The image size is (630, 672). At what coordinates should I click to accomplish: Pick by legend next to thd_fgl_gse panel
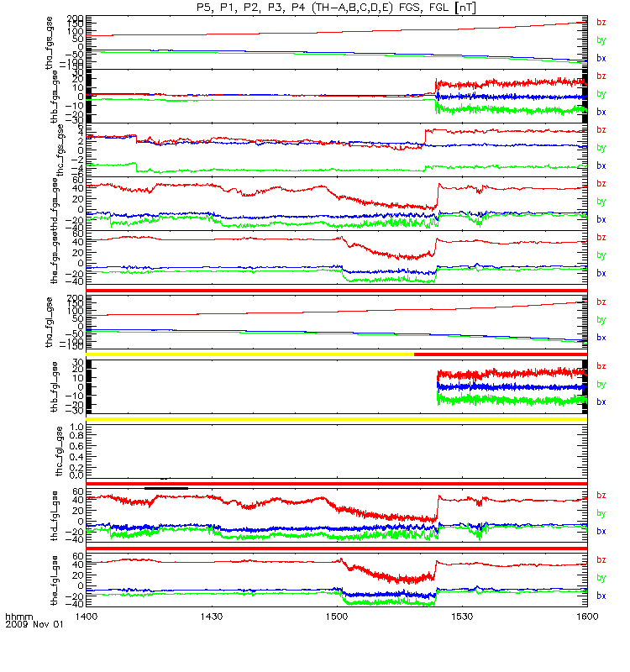pos(601,513)
